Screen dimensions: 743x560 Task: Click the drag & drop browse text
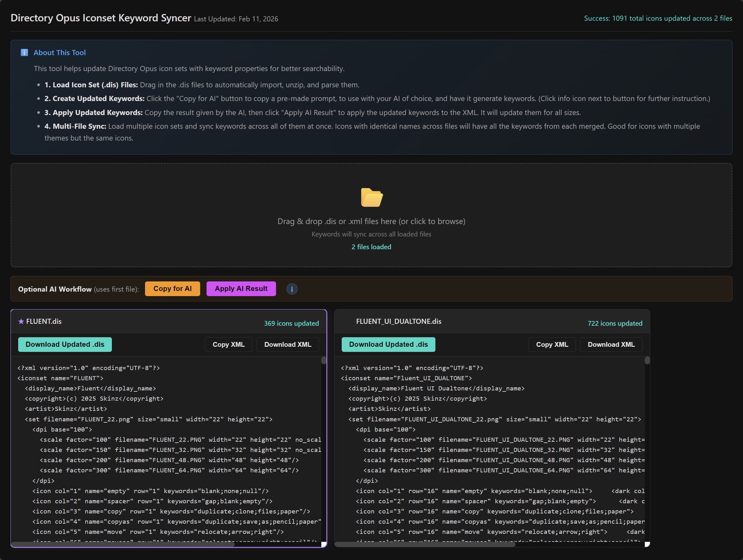371,221
